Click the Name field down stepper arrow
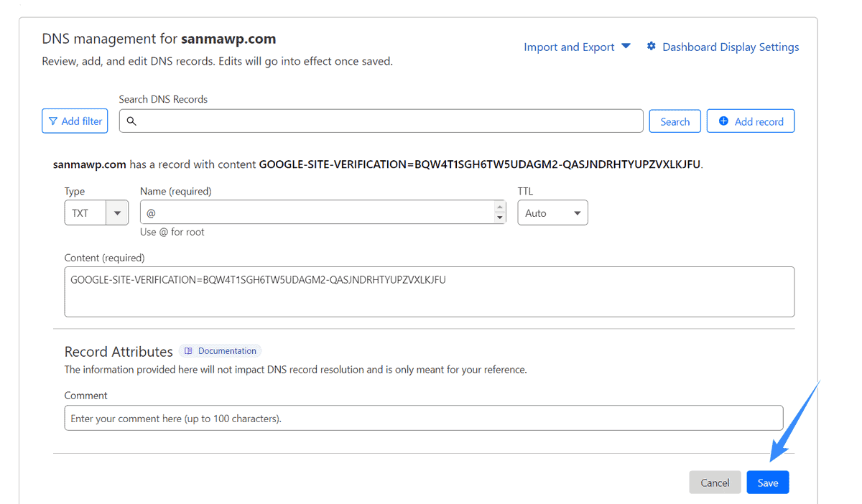Viewport: 862px width, 504px height. pyautogui.click(x=500, y=218)
